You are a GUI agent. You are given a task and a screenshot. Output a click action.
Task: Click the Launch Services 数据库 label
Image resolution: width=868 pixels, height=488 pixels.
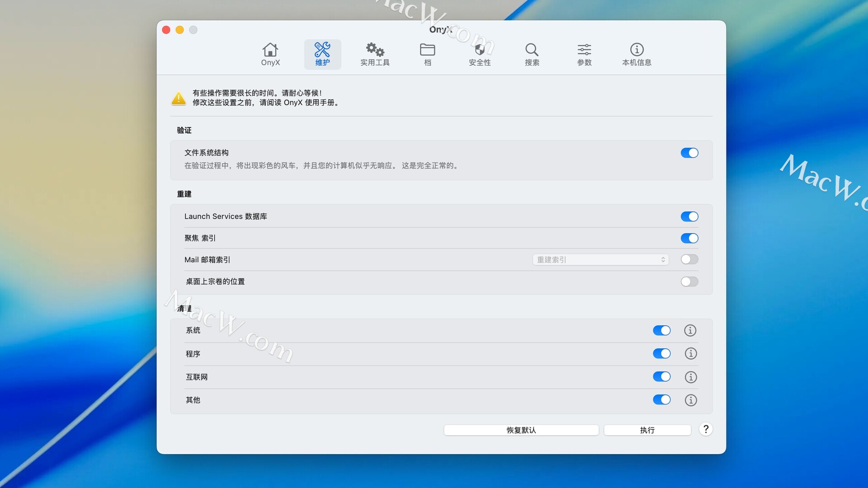click(226, 216)
